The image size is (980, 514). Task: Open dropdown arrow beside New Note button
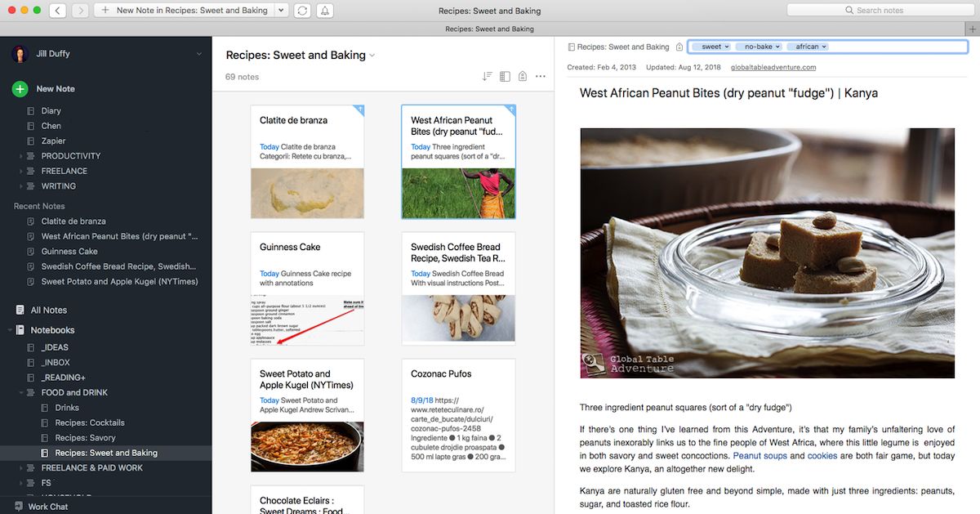point(282,11)
